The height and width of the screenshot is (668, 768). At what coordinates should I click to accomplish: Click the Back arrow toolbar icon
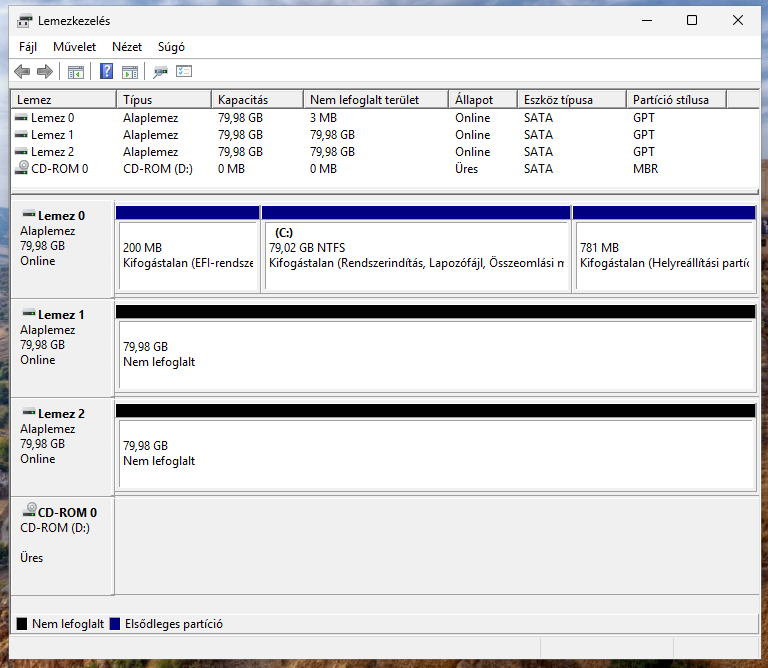tap(22, 72)
